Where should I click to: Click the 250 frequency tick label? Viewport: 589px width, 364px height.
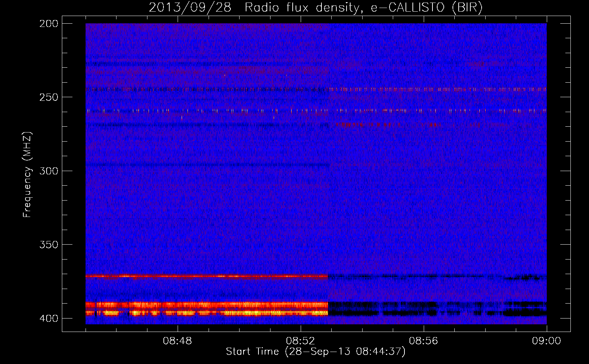pyautogui.click(x=49, y=97)
